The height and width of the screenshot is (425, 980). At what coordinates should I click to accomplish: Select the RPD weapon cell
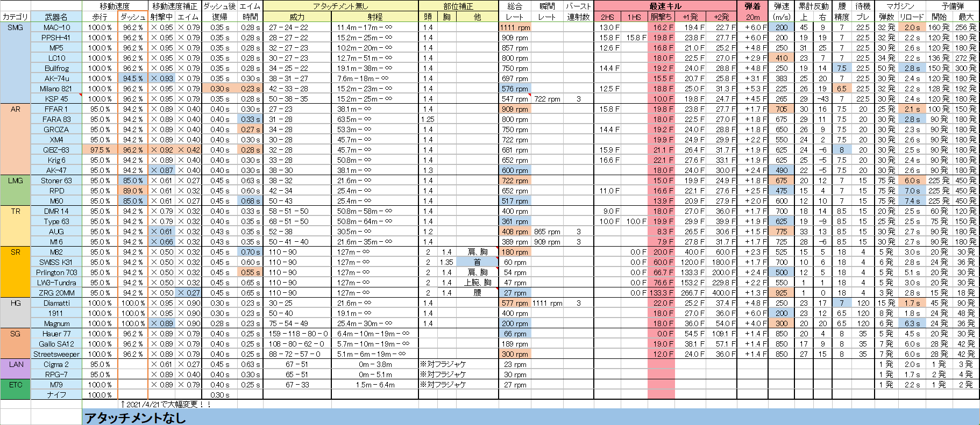point(56,191)
